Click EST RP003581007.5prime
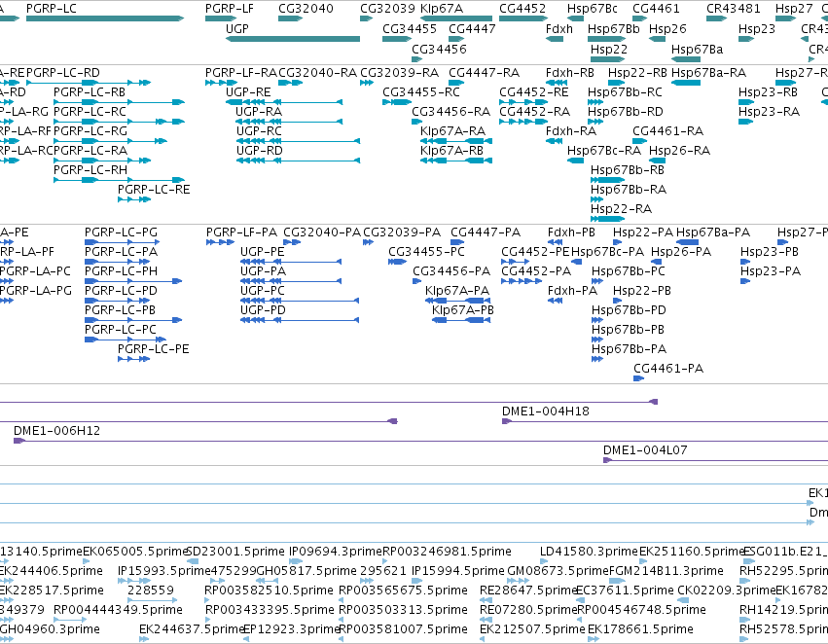This screenshot has width=828, height=644. coord(403,629)
